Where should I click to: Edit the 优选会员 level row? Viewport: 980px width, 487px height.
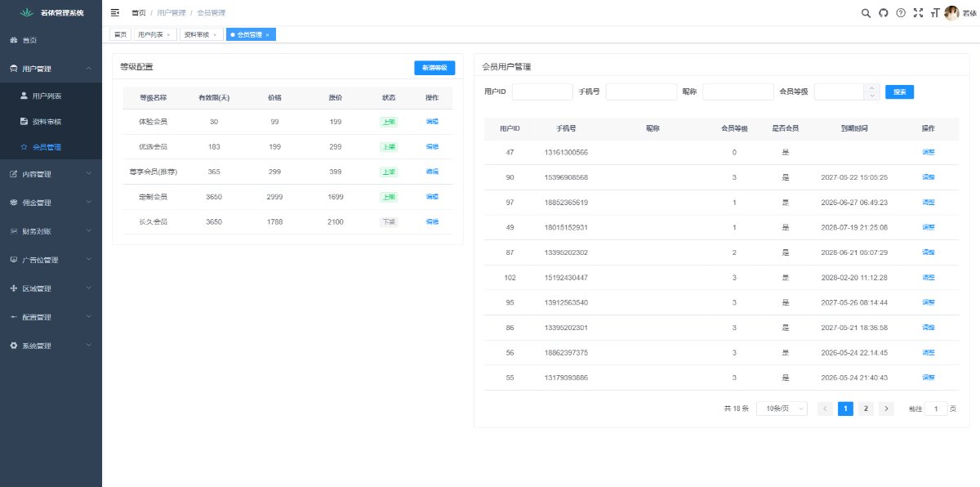(432, 147)
